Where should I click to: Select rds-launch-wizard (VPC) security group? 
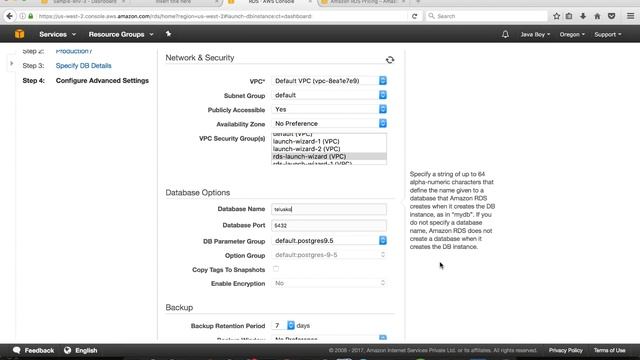329,156
